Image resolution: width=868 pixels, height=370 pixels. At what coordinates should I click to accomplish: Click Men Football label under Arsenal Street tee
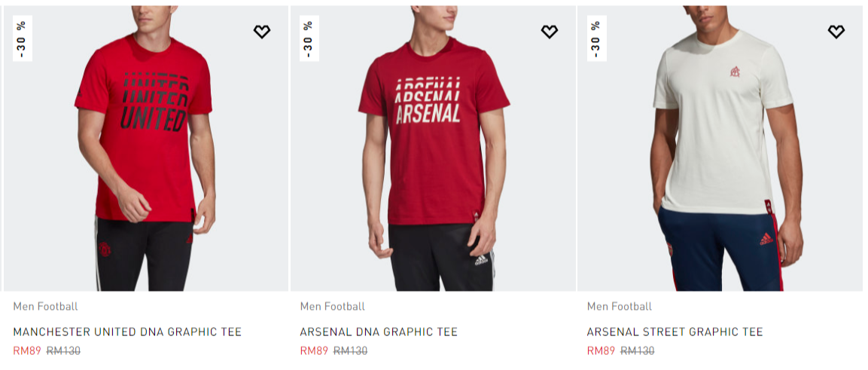[x=620, y=306]
